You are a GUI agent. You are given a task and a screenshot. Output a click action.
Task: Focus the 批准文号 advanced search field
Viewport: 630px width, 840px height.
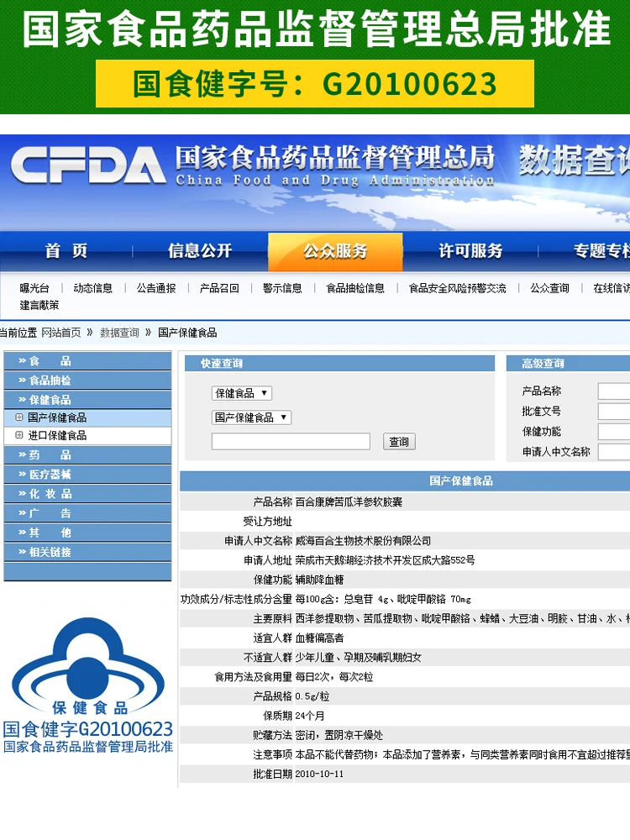tap(614, 412)
